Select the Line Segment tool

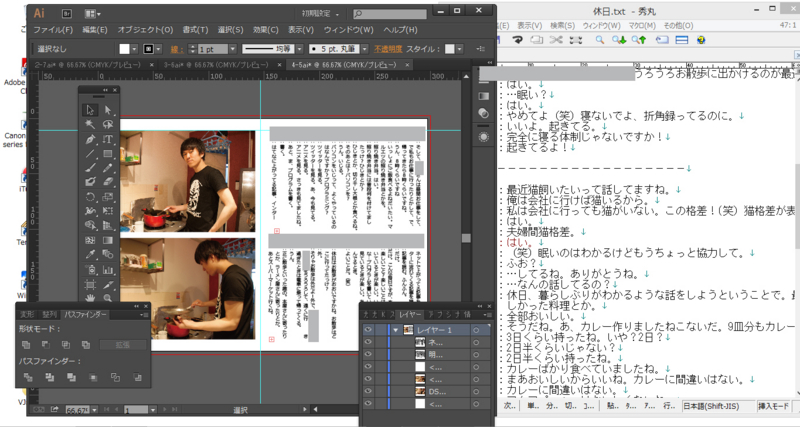click(90, 154)
